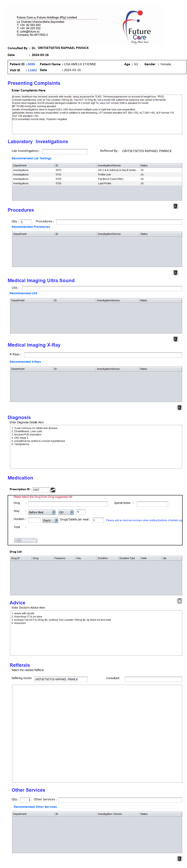
Task: Open the Before Meal dropdown
Action: pos(42,512)
